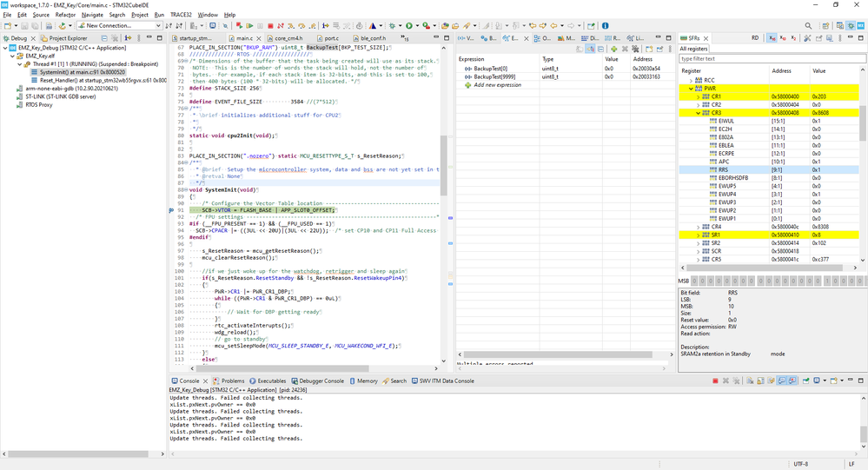Open the Navigate menu
Viewport: 868px width, 470px height.
click(x=92, y=15)
